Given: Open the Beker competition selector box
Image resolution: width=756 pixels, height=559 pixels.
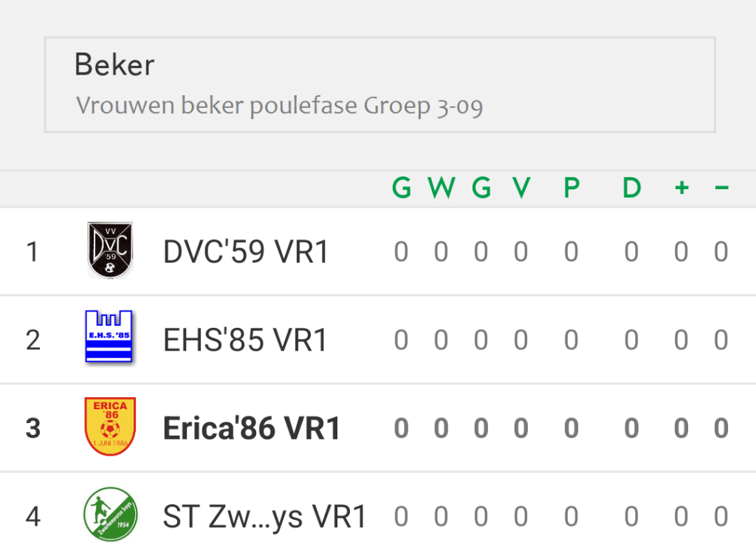Looking at the screenshot, I should pyautogui.click(x=380, y=84).
